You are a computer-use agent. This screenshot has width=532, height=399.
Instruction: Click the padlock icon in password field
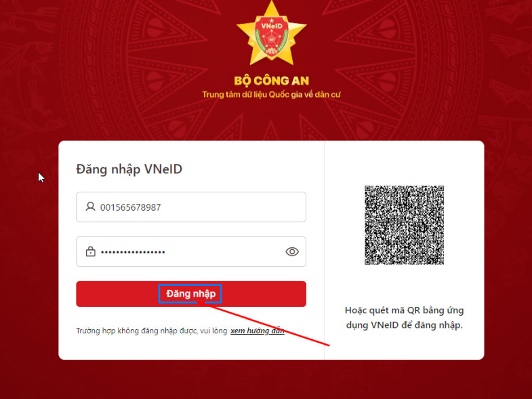90,251
